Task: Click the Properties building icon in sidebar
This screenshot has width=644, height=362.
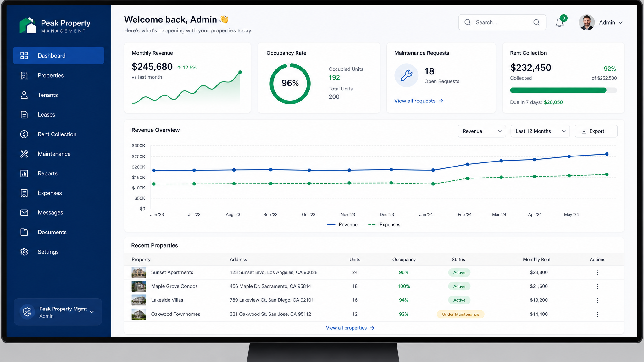Action: [24, 75]
